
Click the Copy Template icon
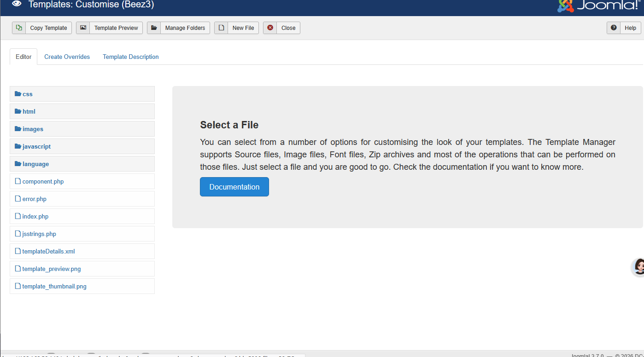(19, 28)
